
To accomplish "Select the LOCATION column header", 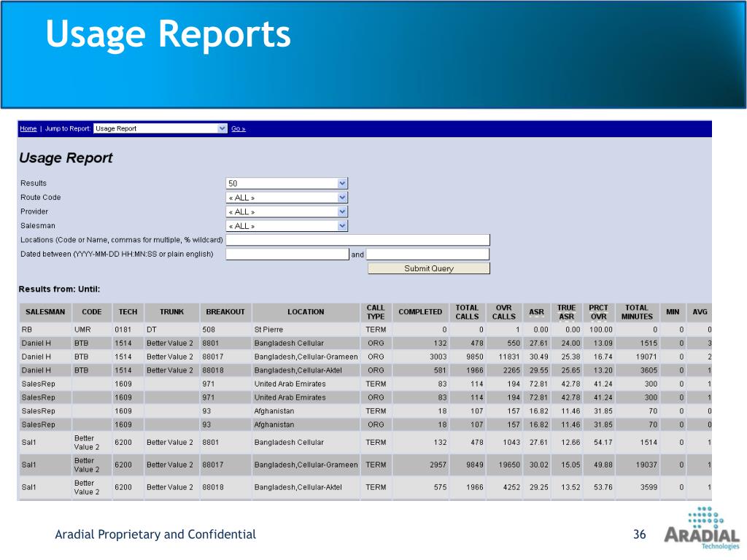I will coord(306,312).
